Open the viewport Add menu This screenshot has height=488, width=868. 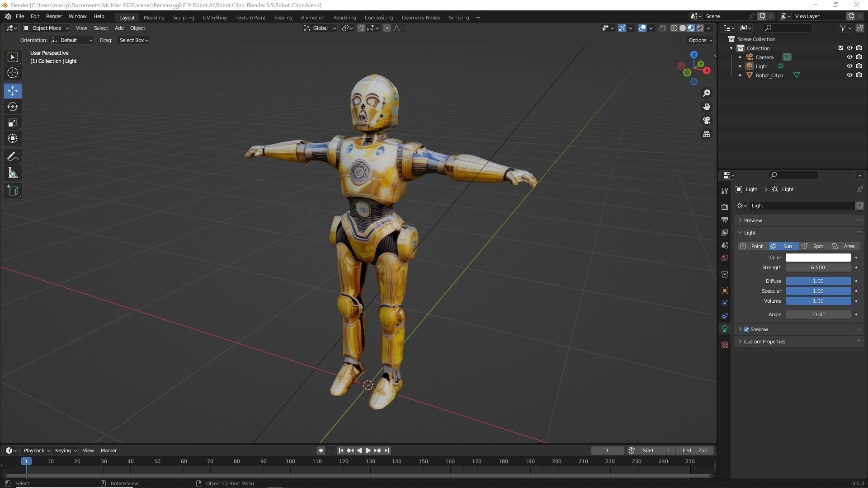119,28
